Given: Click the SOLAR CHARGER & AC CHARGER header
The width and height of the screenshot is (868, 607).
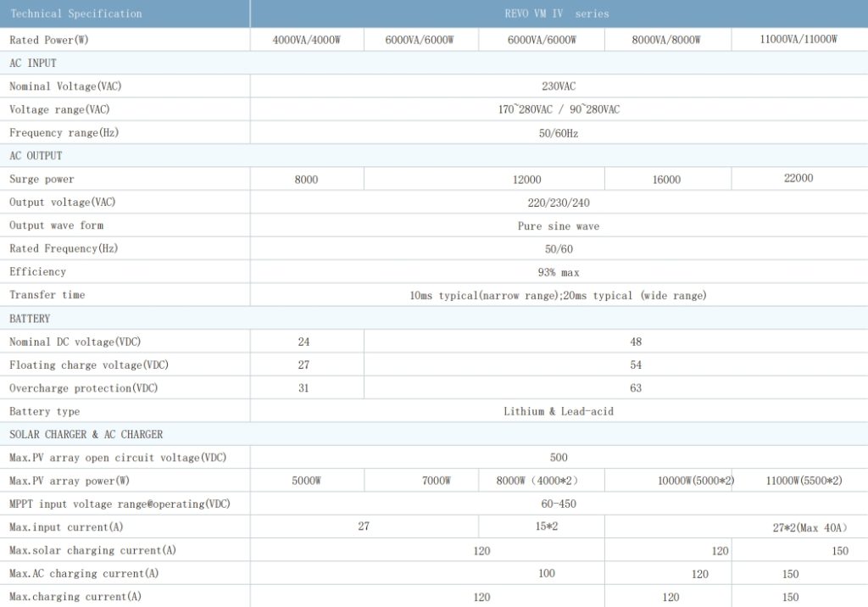Looking at the screenshot, I should tap(86, 435).
